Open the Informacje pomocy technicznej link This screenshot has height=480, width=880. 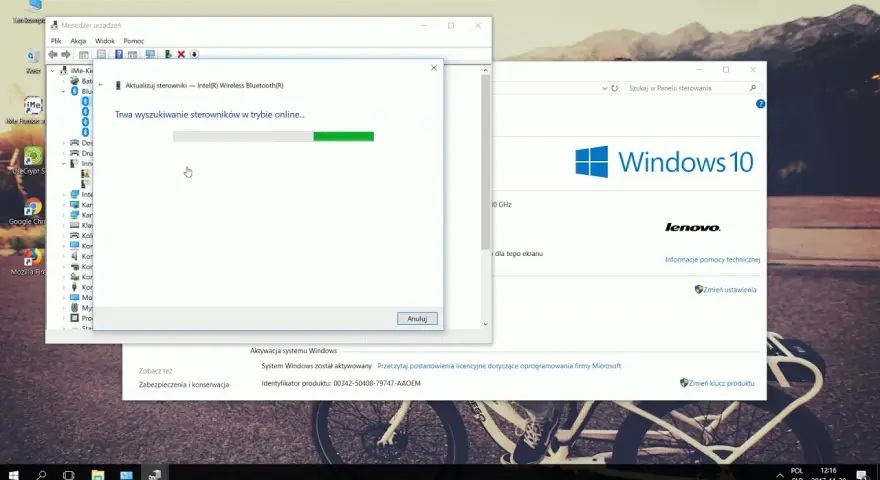click(x=712, y=259)
